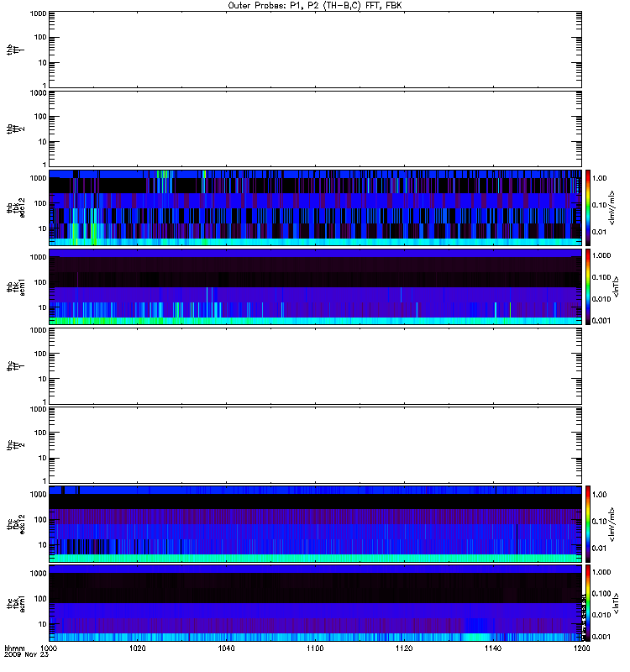Click the thb fbk edc12 spectrogram panel
630x672 pixels.
(x=316, y=207)
